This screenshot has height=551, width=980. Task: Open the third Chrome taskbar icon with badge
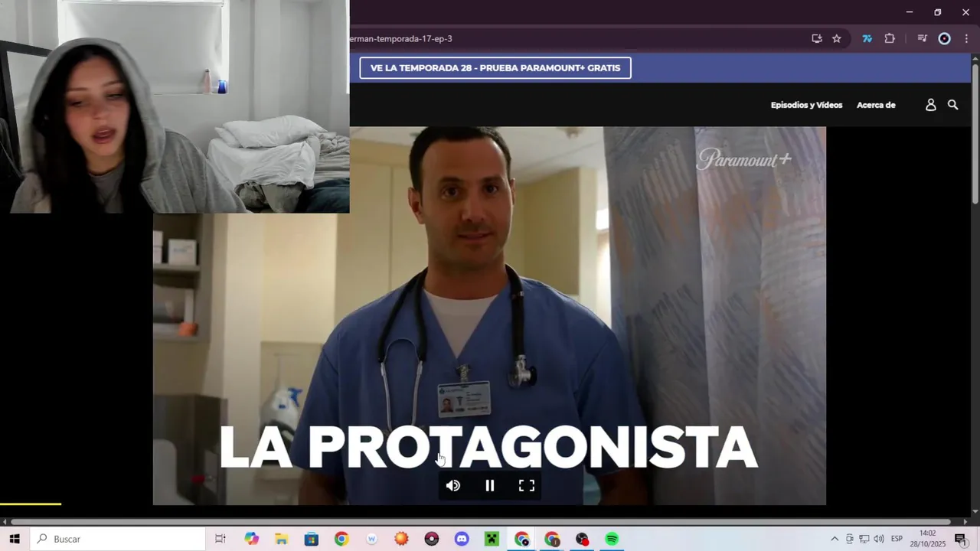pyautogui.click(x=552, y=539)
